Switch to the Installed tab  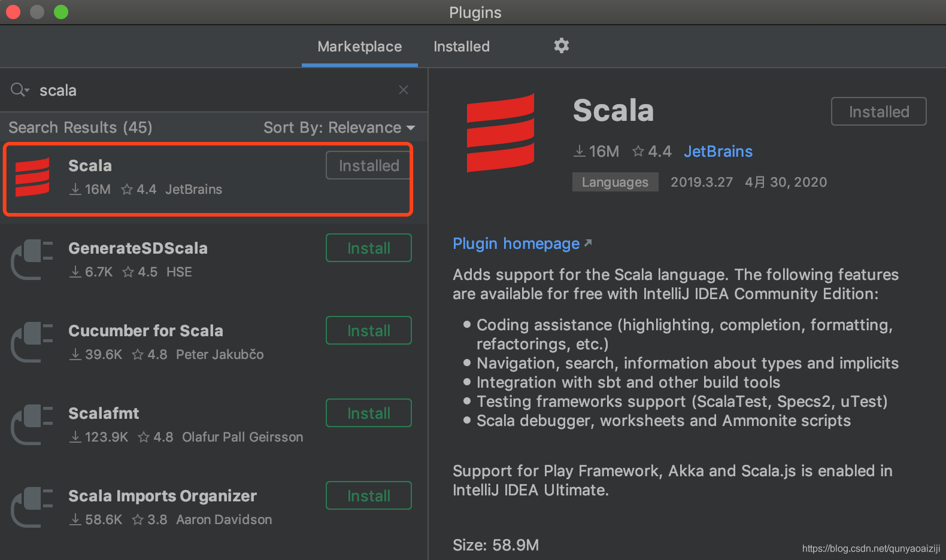click(461, 47)
